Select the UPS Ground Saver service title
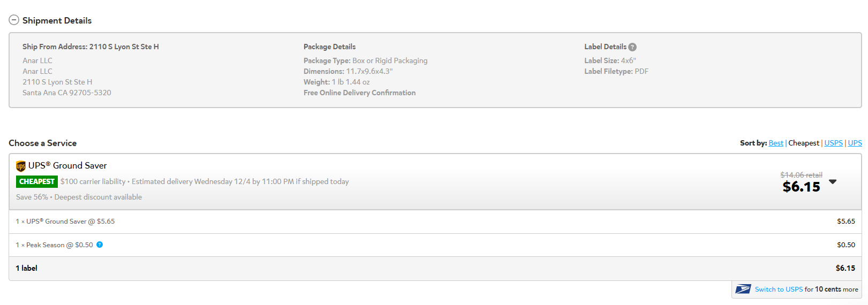The width and height of the screenshot is (868, 305). pyautogui.click(x=67, y=166)
